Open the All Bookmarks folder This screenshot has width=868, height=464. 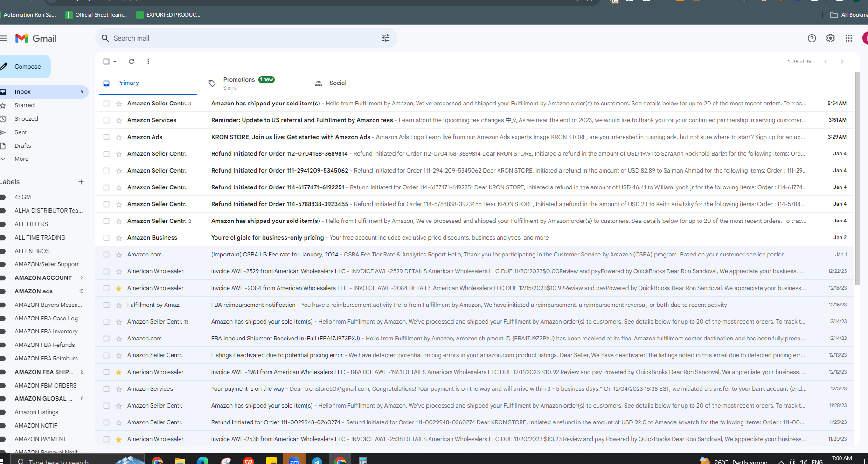tap(848, 15)
